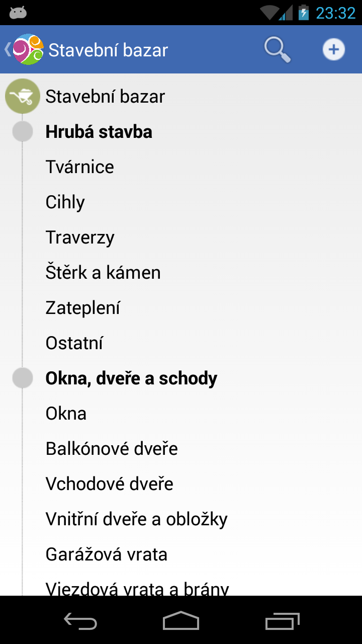Screen dimensions: 362x644
Task: Open the Cihly category
Action: 65,202
